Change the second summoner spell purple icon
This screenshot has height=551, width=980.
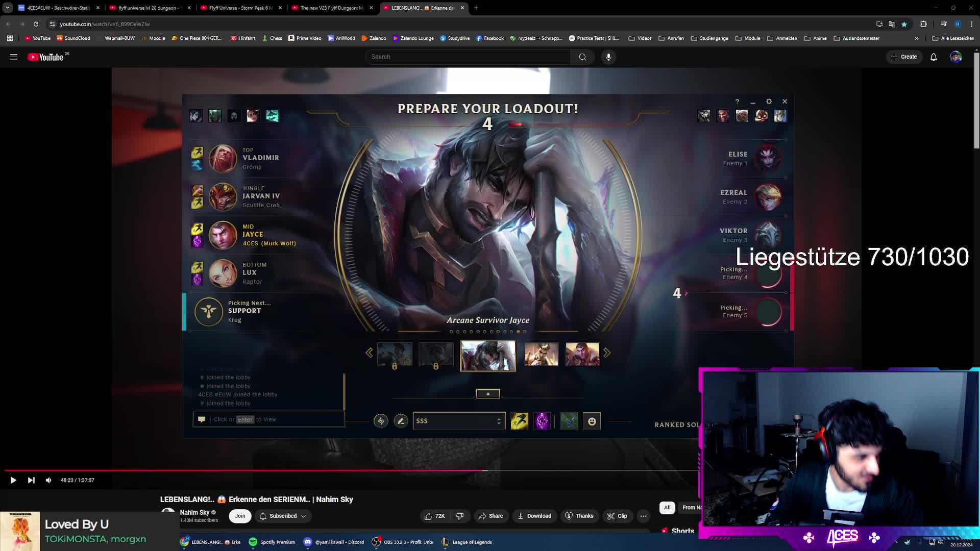point(542,421)
